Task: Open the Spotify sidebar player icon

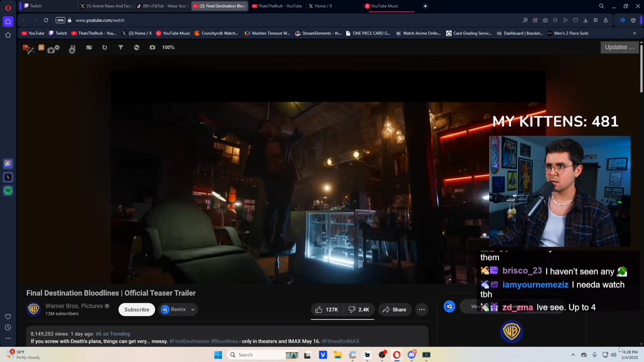Action: [x=8, y=191]
